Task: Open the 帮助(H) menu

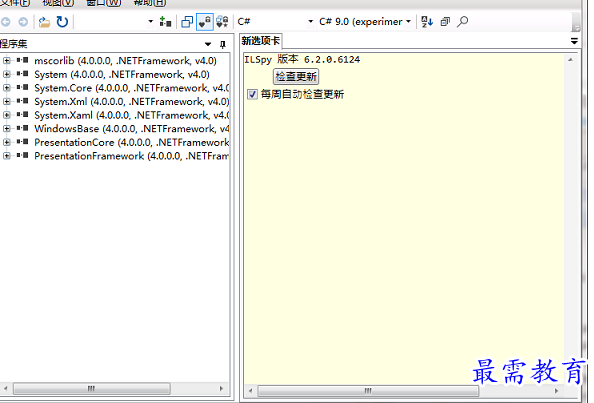Action: (x=150, y=3)
